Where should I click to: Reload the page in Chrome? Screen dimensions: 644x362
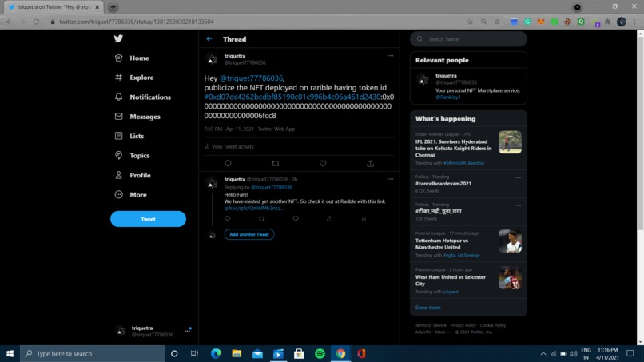36,22
